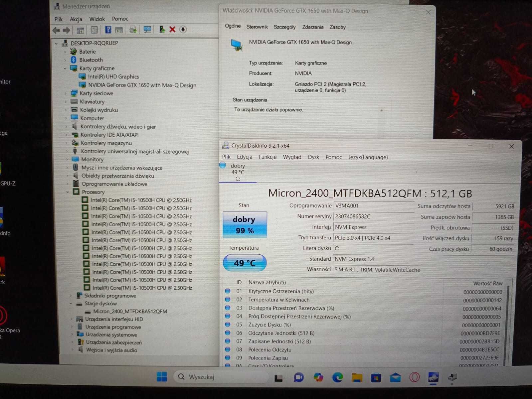Click the scroll arrow in Stan urządzenia box

point(382,110)
